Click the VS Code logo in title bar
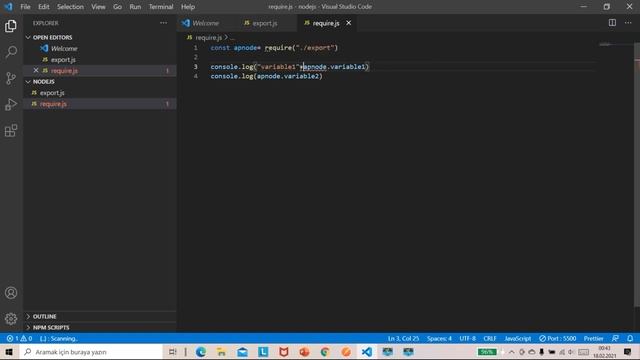The image size is (640, 360). tap(8, 7)
